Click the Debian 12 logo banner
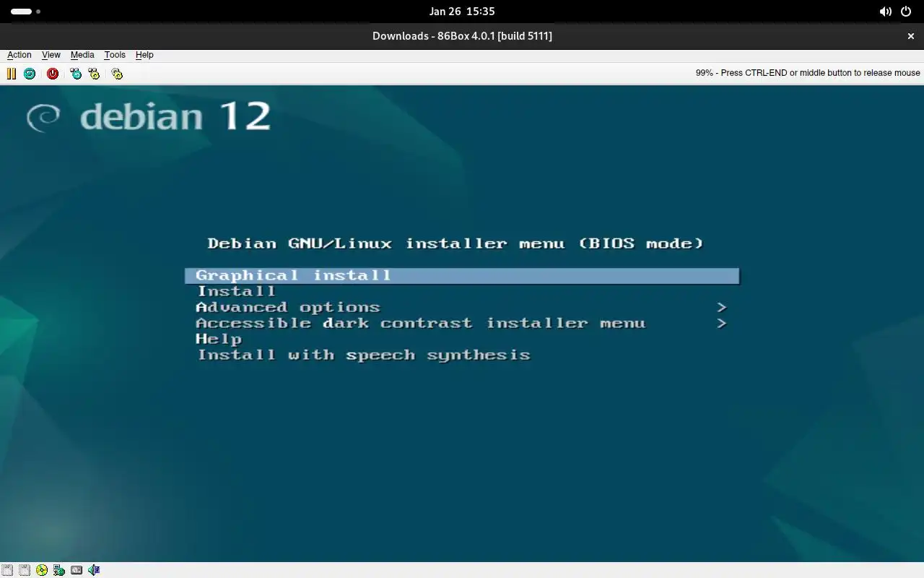The width and height of the screenshot is (924, 578). [x=149, y=116]
